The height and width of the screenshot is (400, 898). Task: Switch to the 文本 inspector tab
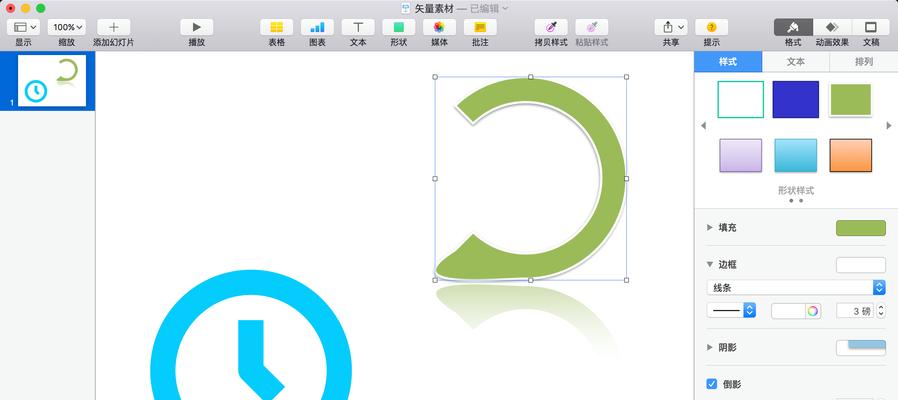click(x=795, y=62)
